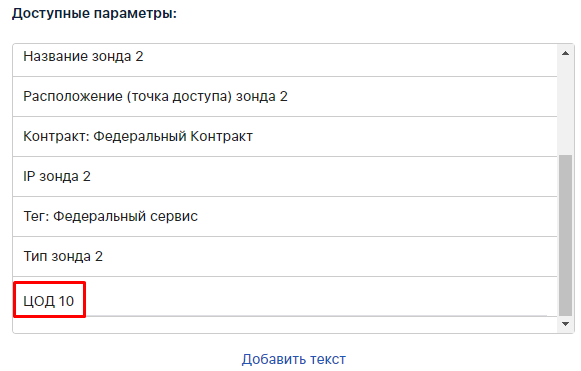The width and height of the screenshot is (581, 371).
Task: Click the gray scrollbar thumb
Action: click(x=565, y=235)
